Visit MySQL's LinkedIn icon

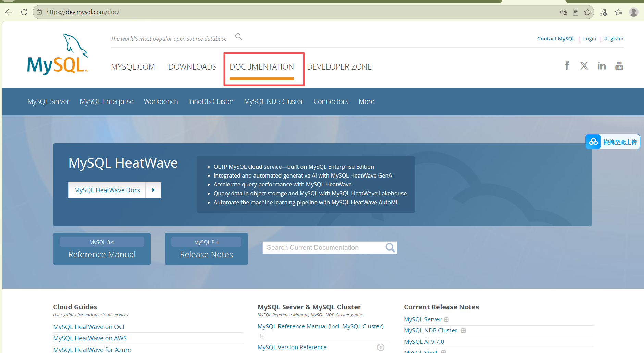pyautogui.click(x=602, y=65)
